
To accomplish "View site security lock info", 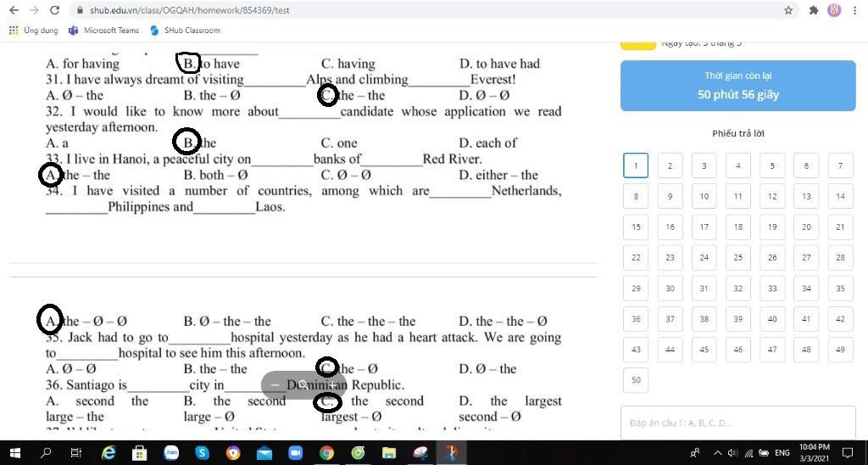I will tap(81, 10).
